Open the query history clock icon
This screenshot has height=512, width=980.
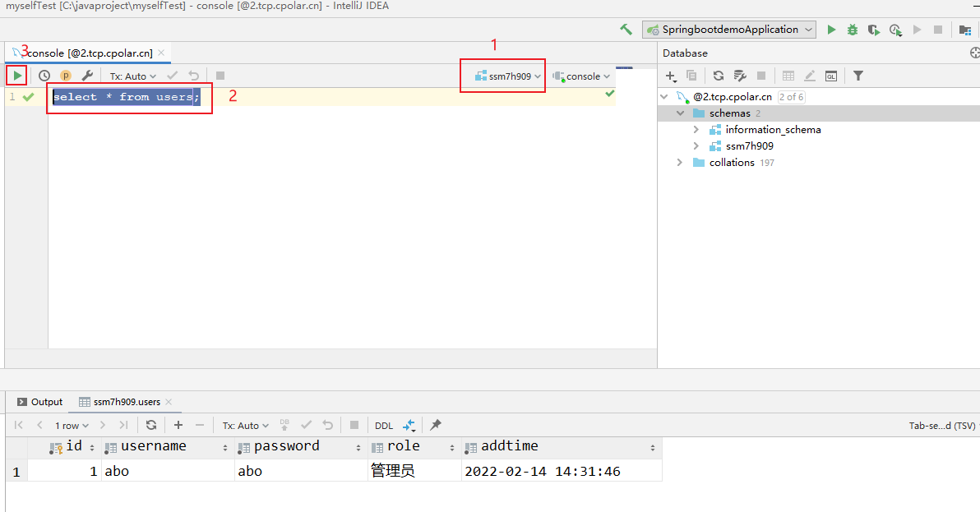pos(44,76)
